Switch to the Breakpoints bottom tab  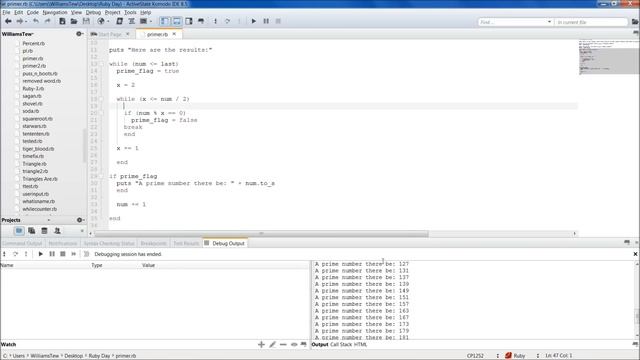coord(153,243)
